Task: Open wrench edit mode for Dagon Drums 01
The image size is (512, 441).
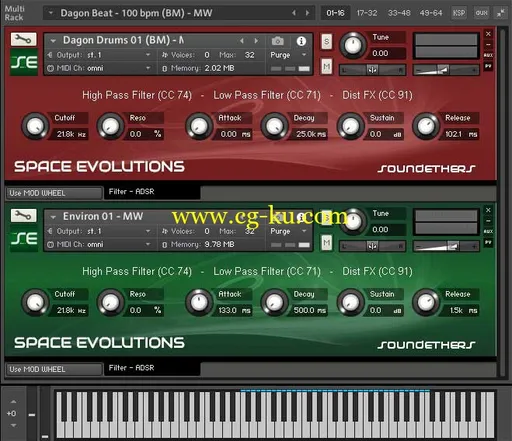Action: pos(23,39)
